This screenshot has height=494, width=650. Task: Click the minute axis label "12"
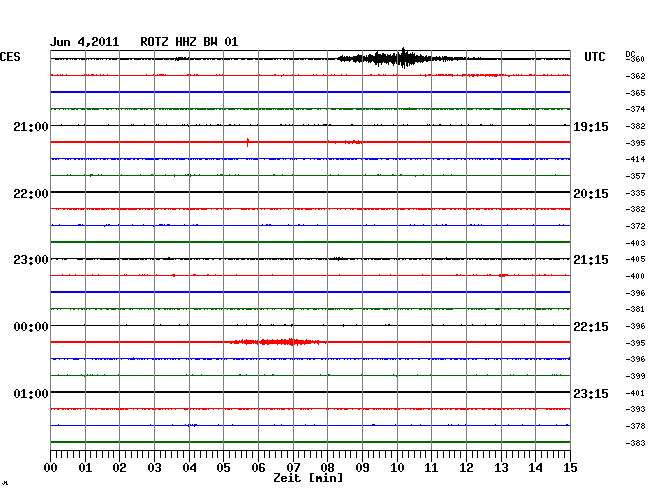point(466,468)
